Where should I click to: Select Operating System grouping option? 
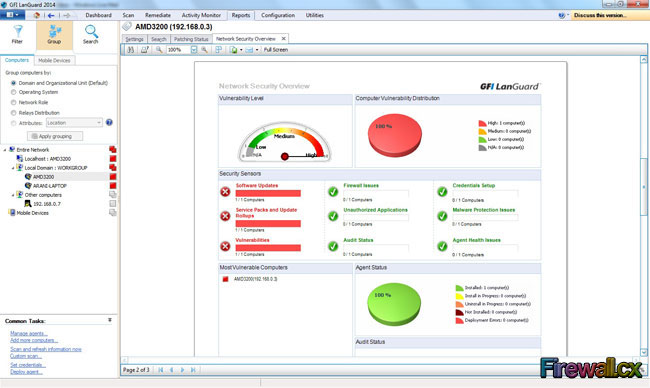coord(13,92)
